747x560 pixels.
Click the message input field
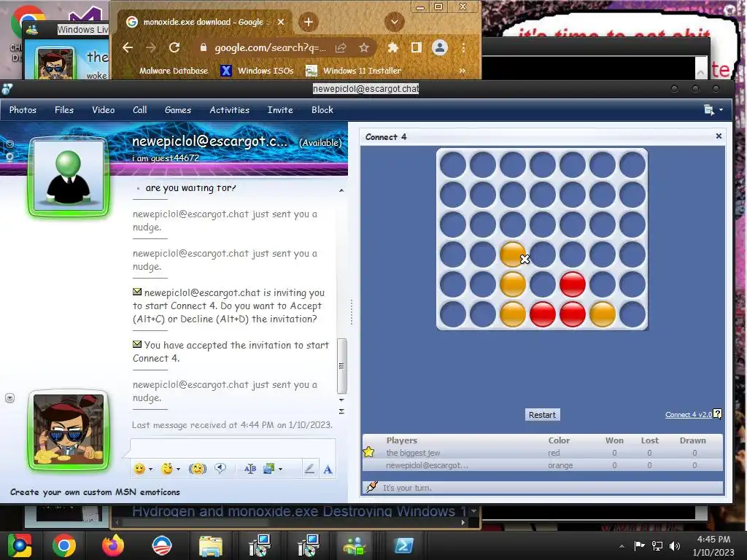point(233,448)
